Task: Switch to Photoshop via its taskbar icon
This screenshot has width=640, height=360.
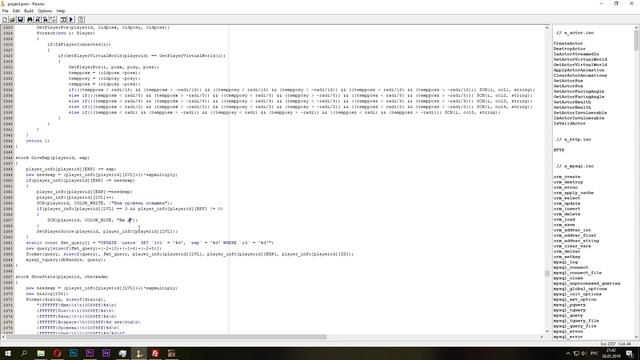Action: click(73, 353)
